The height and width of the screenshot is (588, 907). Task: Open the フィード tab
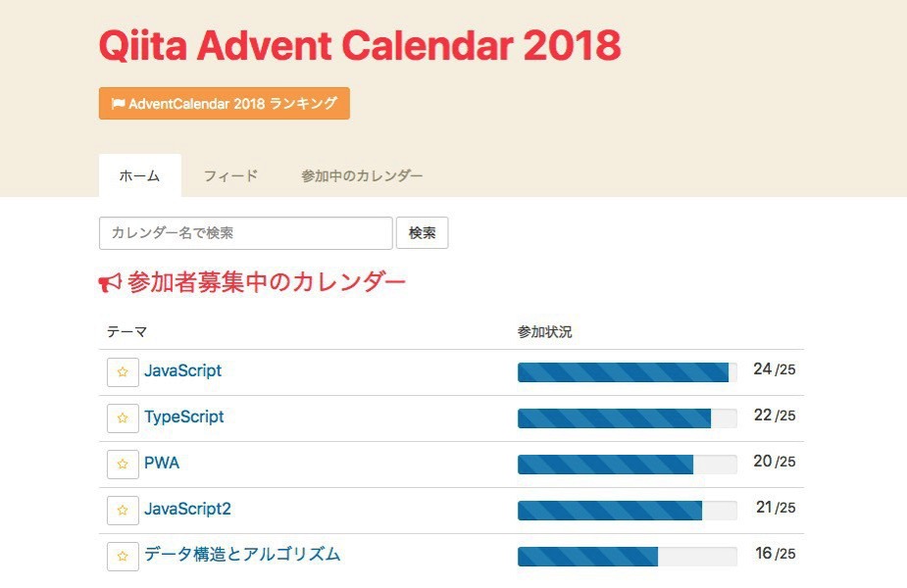[230, 176]
